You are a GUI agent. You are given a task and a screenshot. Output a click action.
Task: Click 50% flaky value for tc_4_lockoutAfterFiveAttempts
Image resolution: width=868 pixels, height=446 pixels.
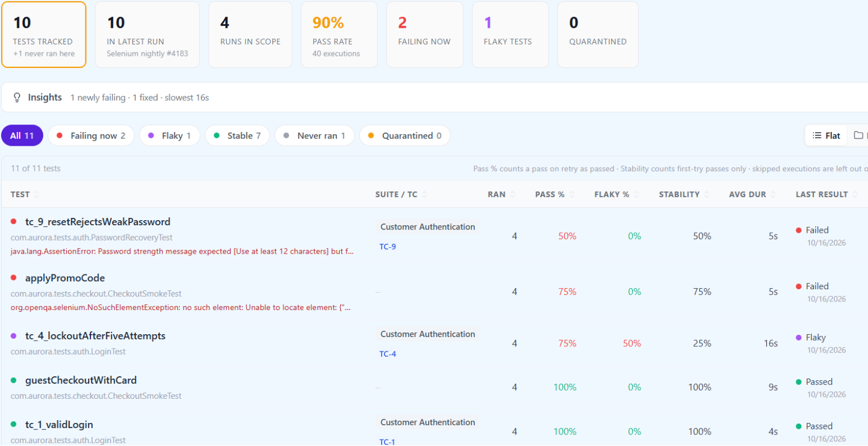[631, 343]
